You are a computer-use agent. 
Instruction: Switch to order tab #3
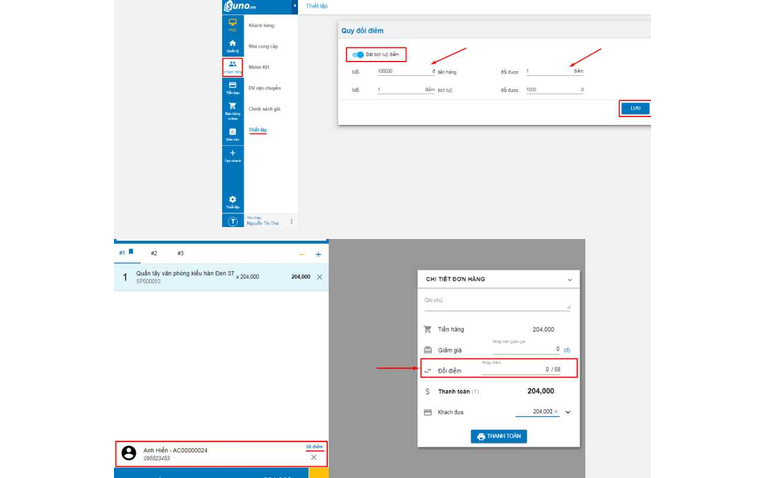tap(181, 253)
